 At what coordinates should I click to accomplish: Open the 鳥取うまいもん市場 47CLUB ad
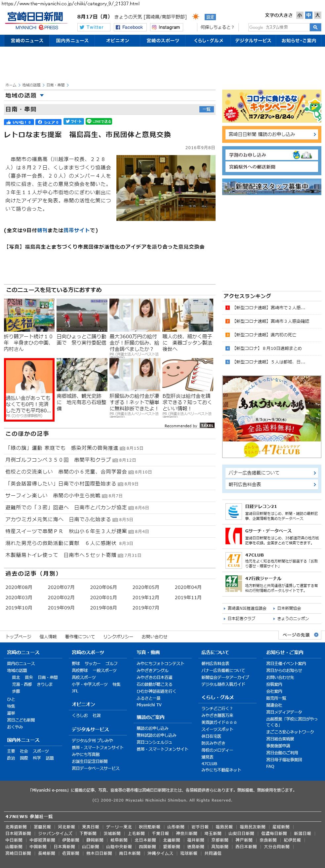tap(271, 417)
